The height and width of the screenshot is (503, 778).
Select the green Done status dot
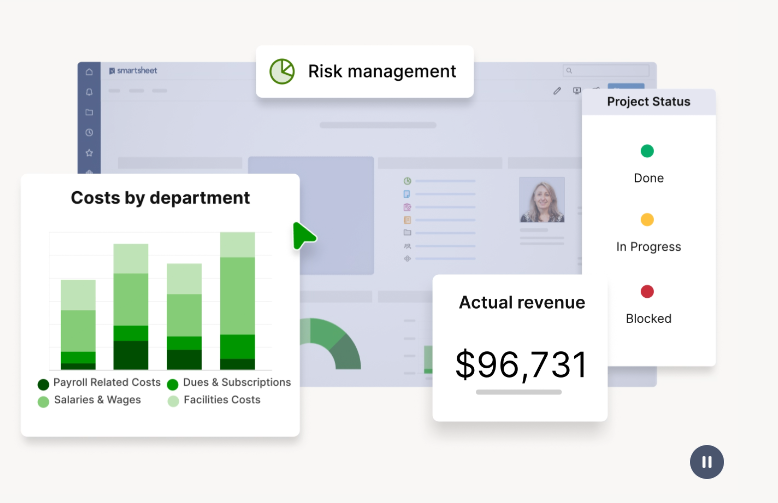(x=647, y=151)
